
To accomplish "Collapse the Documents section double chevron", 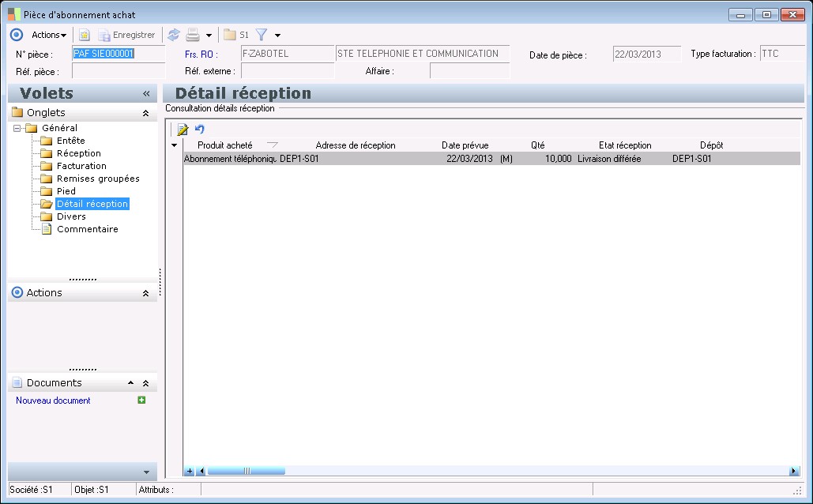I will click(x=145, y=384).
